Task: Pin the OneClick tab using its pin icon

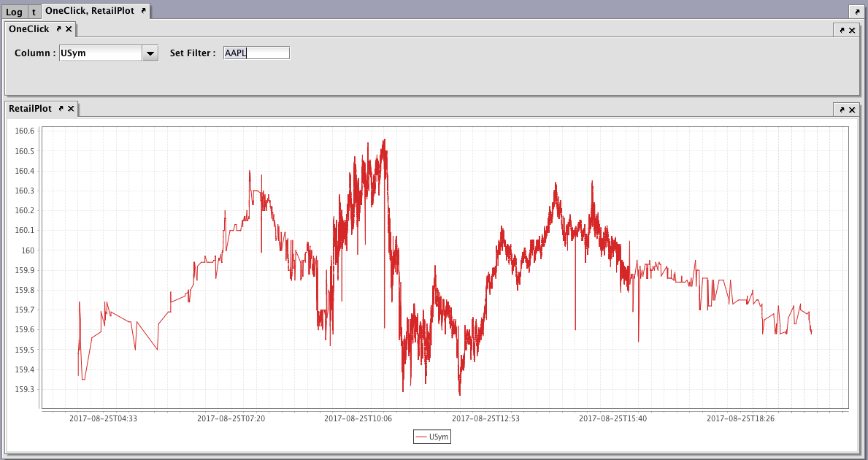Action: [58, 29]
